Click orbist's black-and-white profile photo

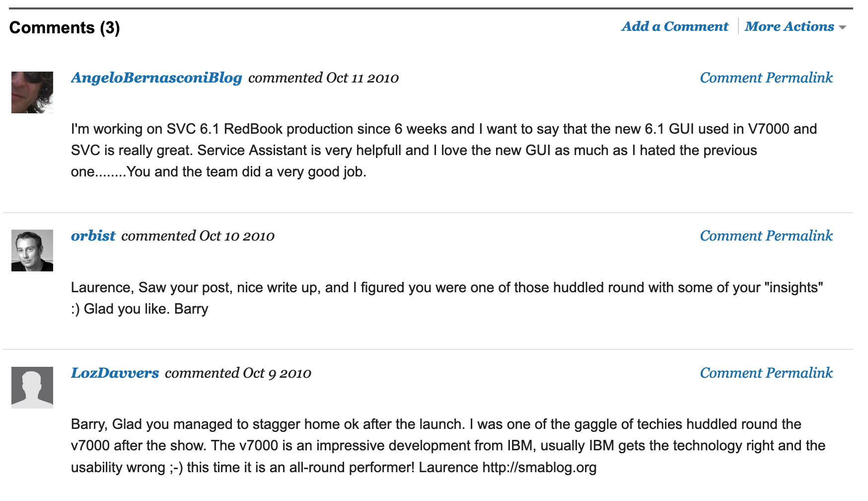pos(32,250)
